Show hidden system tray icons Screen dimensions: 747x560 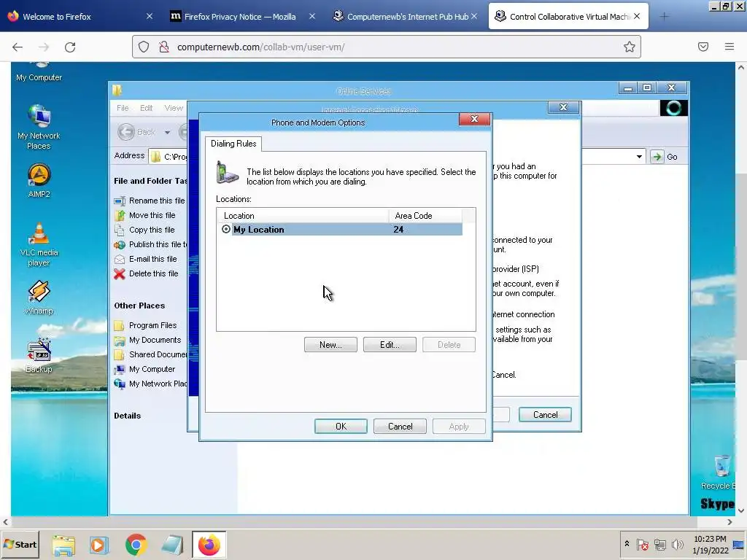click(x=627, y=544)
